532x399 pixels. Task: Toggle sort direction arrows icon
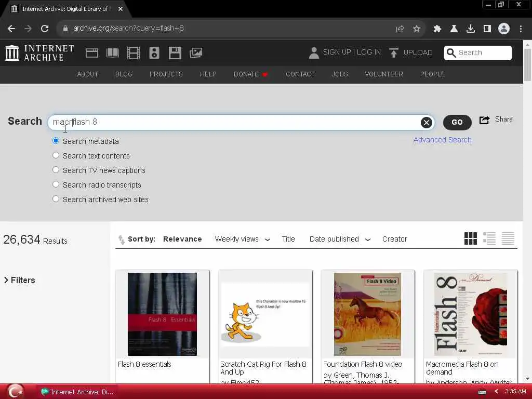pyautogui.click(x=122, y=240)
